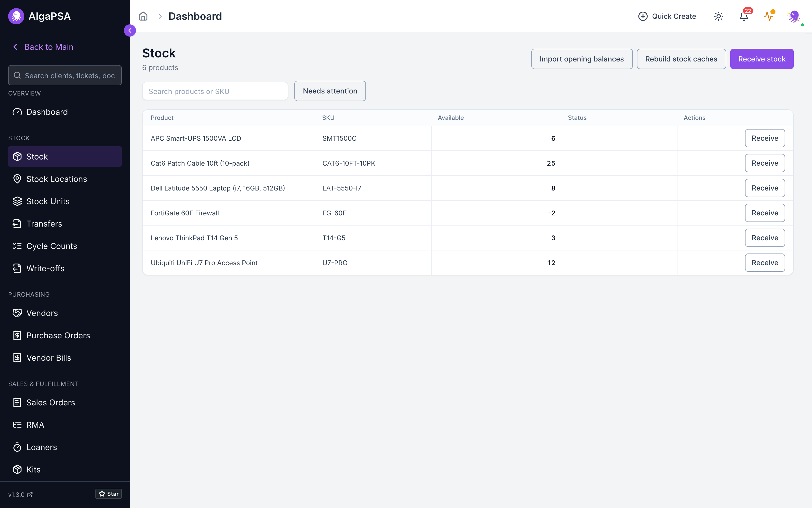Click the Vendors handshake icon
This screenshot has height=508, width=812.
17,313
